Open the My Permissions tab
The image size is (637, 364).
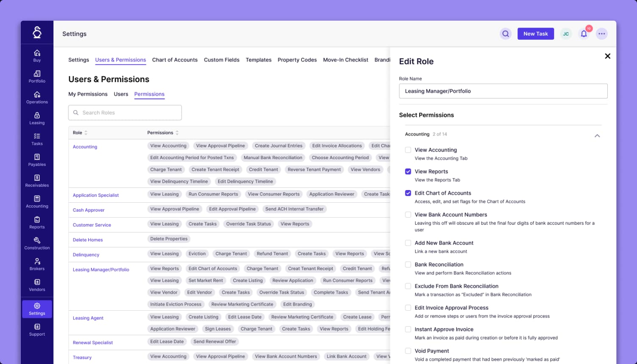(88, 94)
